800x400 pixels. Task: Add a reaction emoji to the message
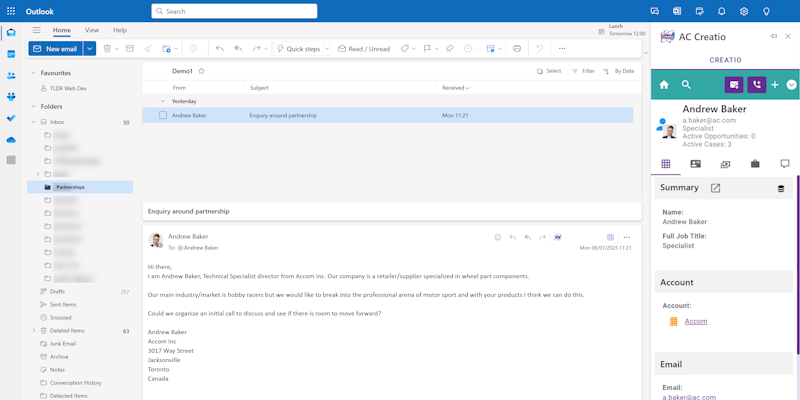497,237
